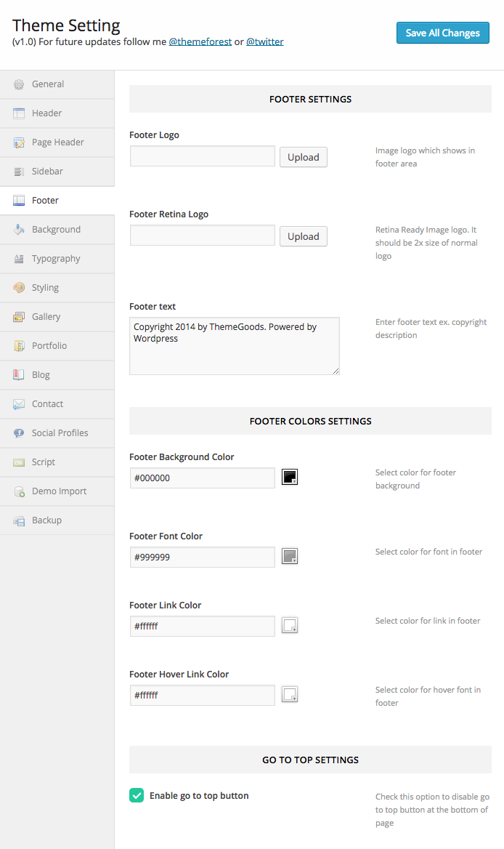This screenshot has width=504, height=849.
Task: Click the General gear icon in sidebar
Action: [x=19, y=84]
